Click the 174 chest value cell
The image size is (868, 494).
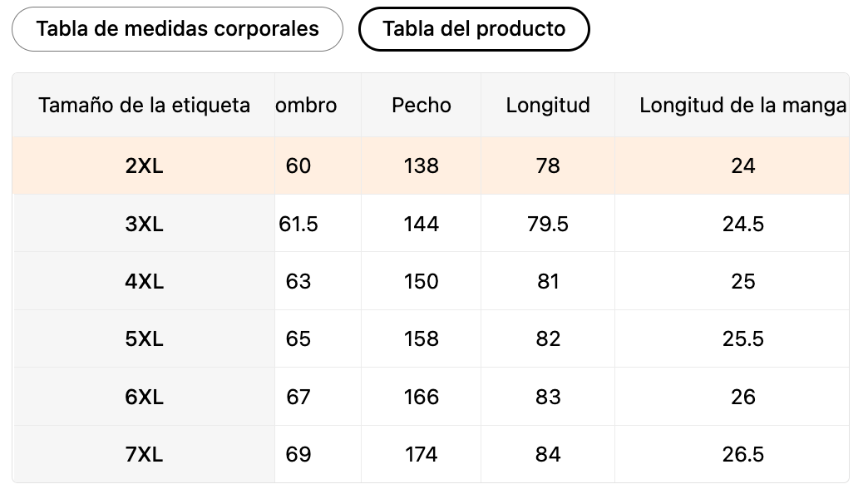click(x=422, y=455)
